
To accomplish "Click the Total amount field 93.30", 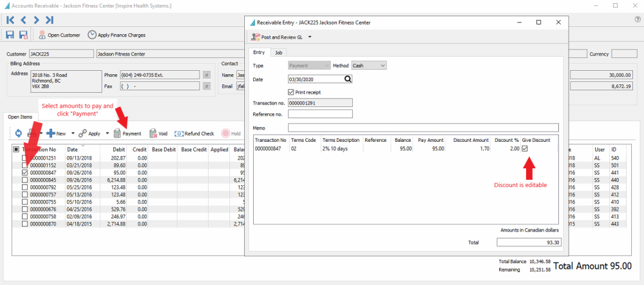I will (x=529, y=242).
